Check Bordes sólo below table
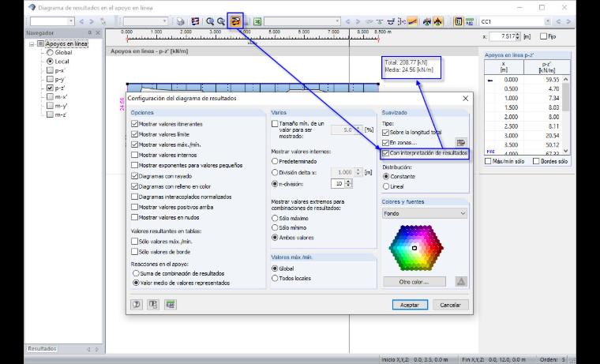This screenshot has height=364, width=600. 536,162
